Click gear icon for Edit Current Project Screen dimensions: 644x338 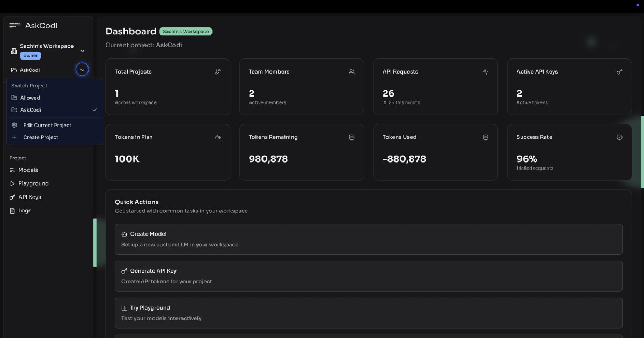click(x=14, y=125)
